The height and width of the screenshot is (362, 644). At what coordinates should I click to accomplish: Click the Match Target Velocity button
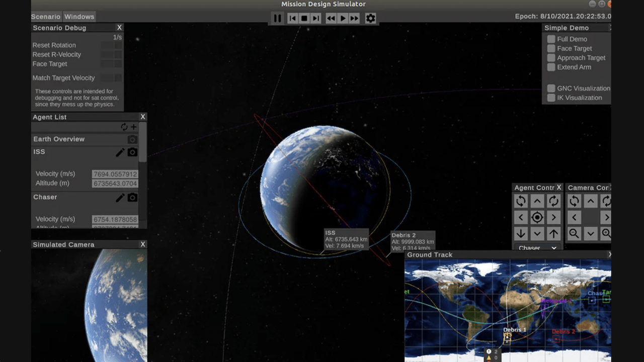(63, 78)
